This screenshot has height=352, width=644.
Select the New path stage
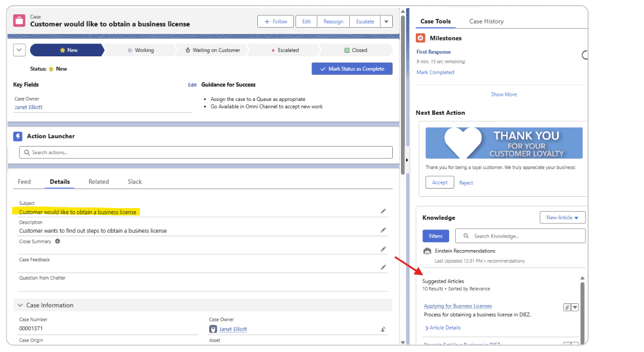coord(67,50)
